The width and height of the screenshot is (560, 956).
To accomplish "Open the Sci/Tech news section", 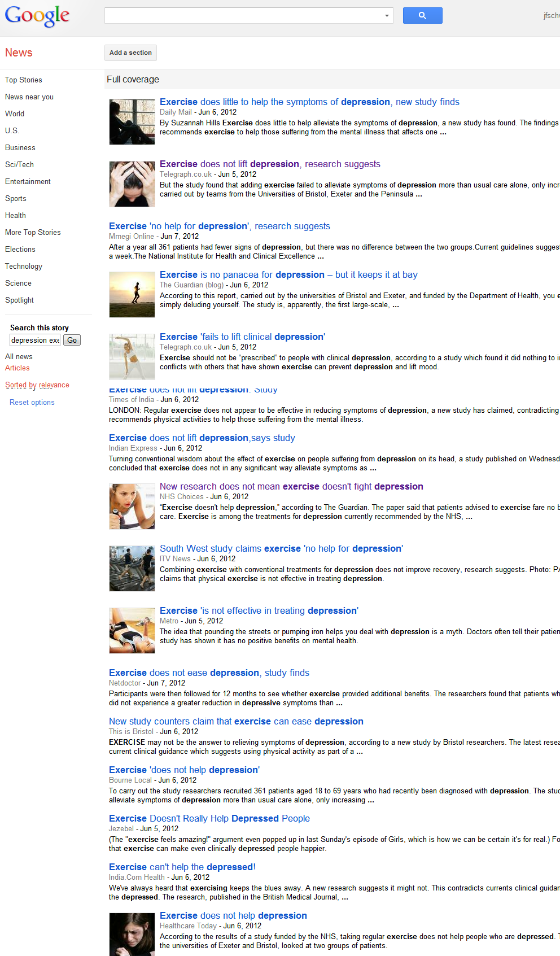I will click(x=20, y=164).
